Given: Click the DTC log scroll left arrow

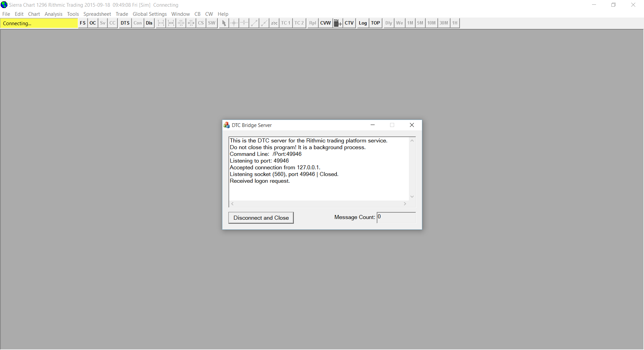Looking at the screenshot, I should pos(232,204).
